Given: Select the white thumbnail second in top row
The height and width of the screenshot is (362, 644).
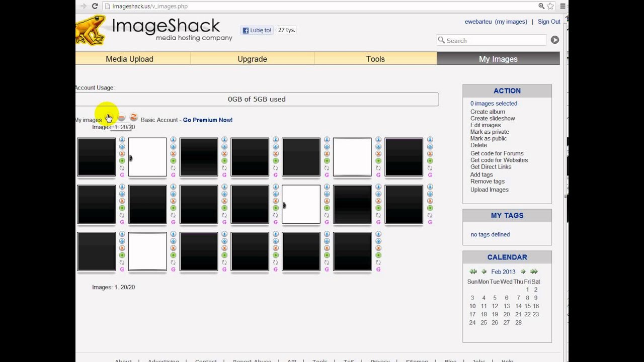Looking at the screenshot, I should (147, 157).
